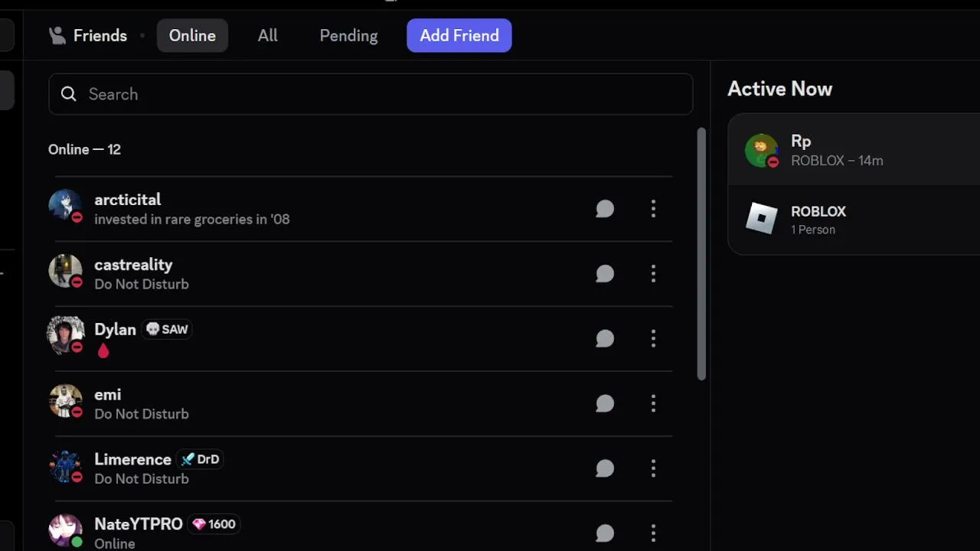Switch to the All friends tab
980x551 pixels.
[267, 36]
